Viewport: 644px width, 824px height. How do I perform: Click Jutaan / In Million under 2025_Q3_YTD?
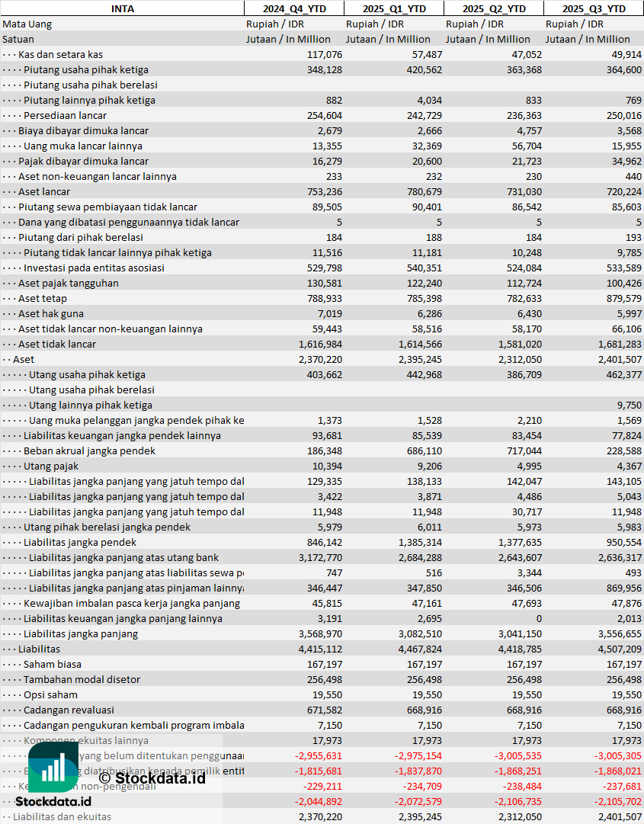588,40
